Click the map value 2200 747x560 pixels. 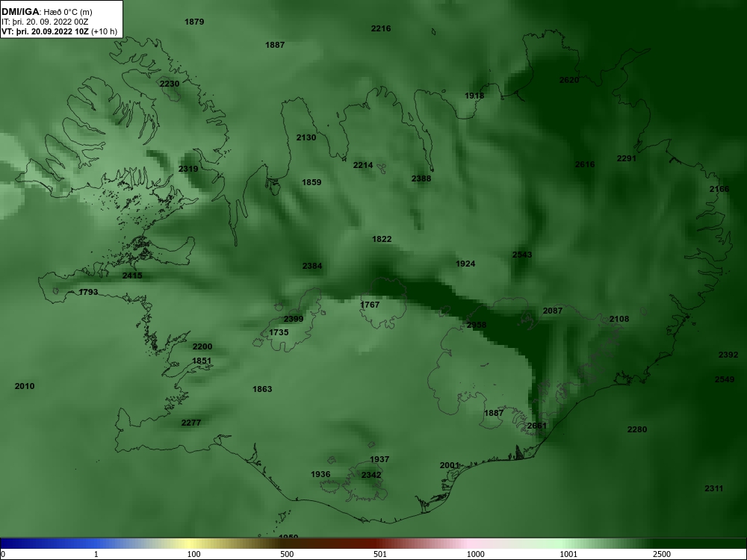[202, 346]
